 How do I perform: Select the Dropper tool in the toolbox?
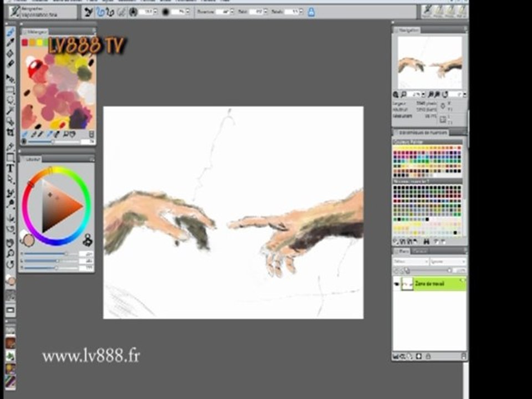point(11,43)
